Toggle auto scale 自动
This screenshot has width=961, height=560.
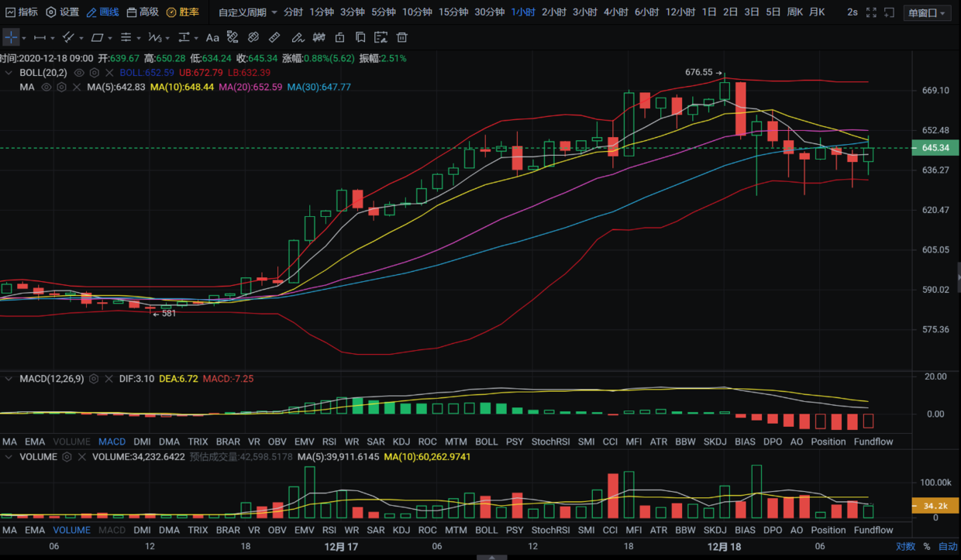coord(948,547)
